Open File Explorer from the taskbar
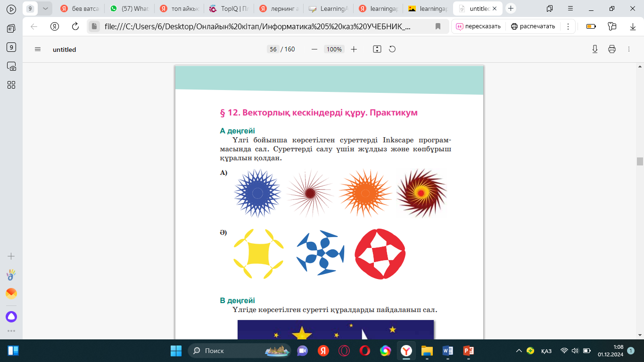This screenshot has width=644, height=362. tap(427, 351)
